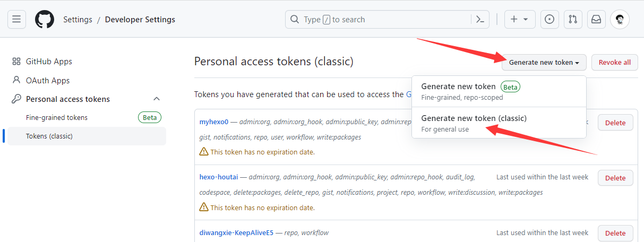Open the Issues icon in header

[549, 20]
